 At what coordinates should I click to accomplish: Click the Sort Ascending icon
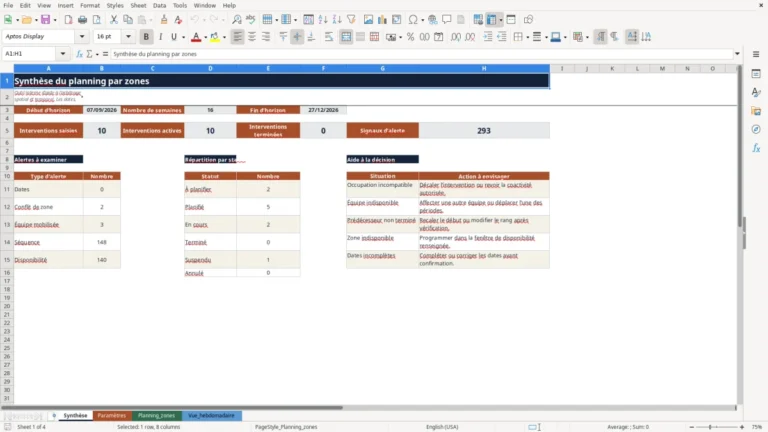[x=323, y=20]
